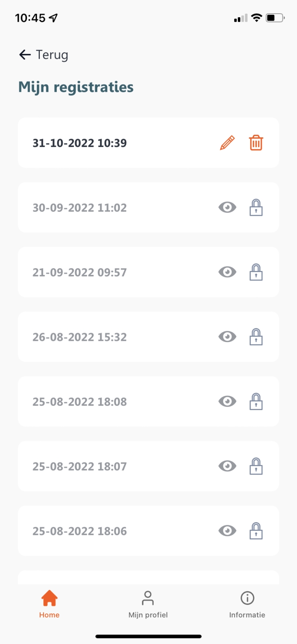Click the lock icon for 25-08-2022 18:08
Viewport: 297px width, 644px height.
(256, 402)
